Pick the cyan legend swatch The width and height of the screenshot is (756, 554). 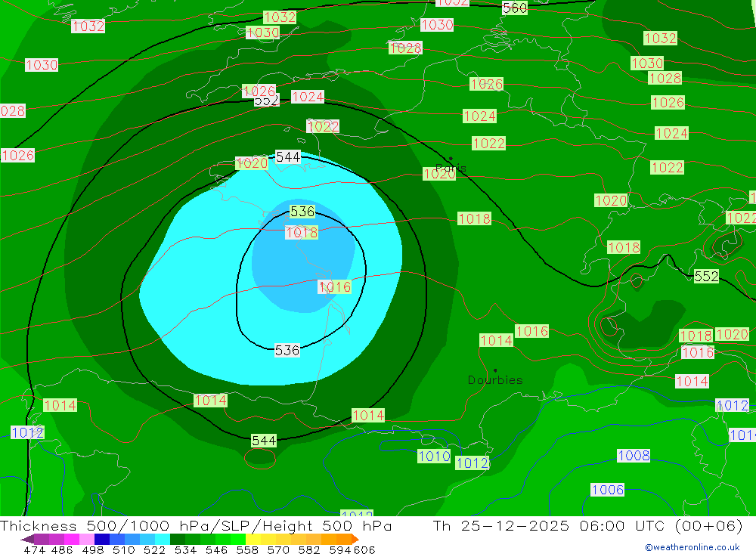tap(163, 539)
